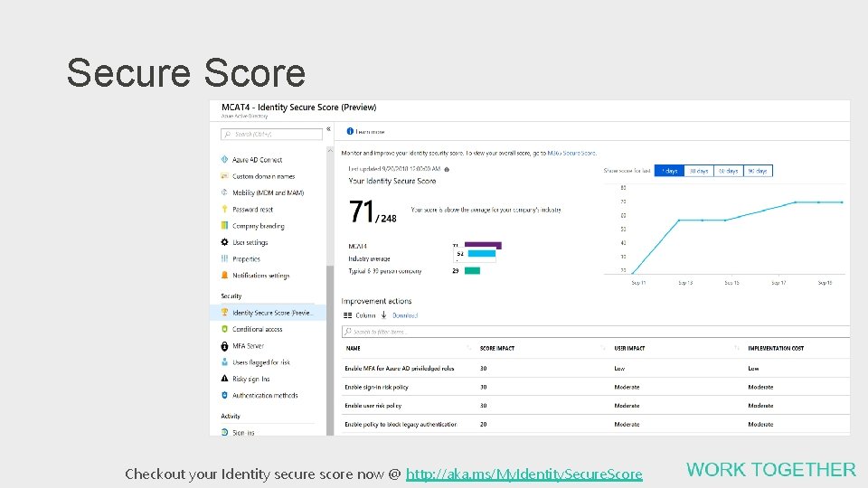Open Azure AD Connect menu item
The width and height of the screenshot is (868, 488).
[258, 159]
